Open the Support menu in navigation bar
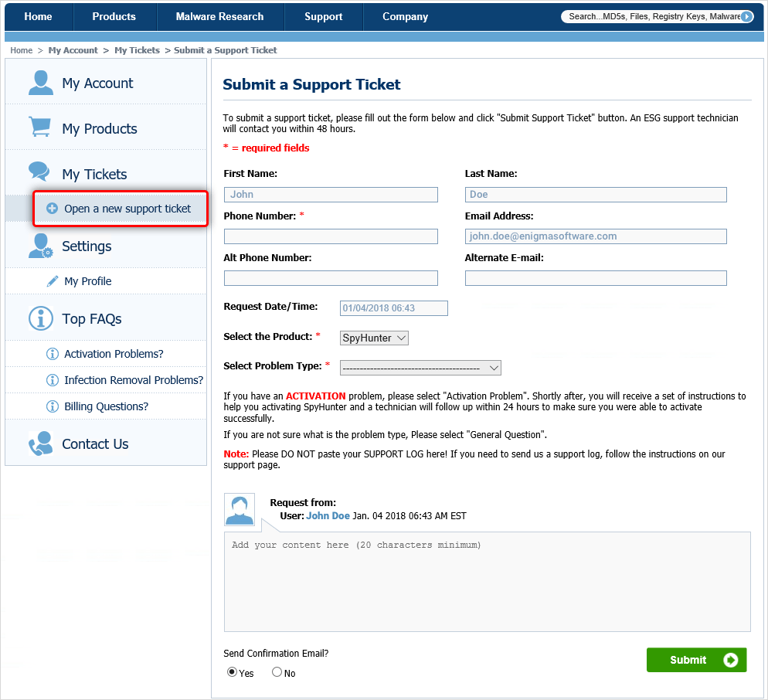768x700 pixels. point(323,16)
